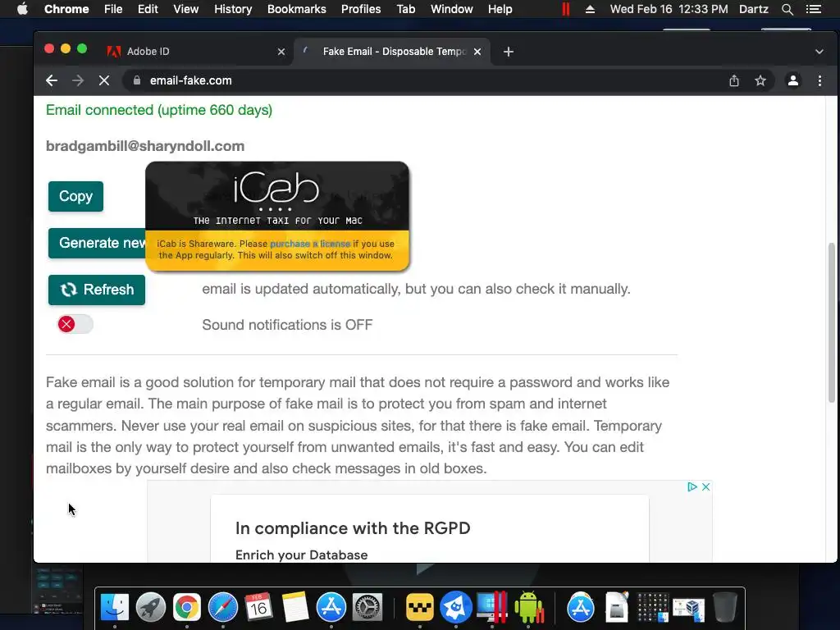The width and height of the screenshot is (840, 630).
Task: Open Chrome's three-dot menu
Action: (x=819, y=80)
